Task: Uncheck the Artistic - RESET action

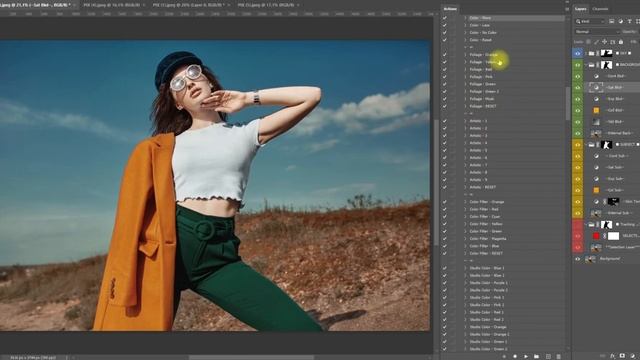Action: tap(444, 187)
